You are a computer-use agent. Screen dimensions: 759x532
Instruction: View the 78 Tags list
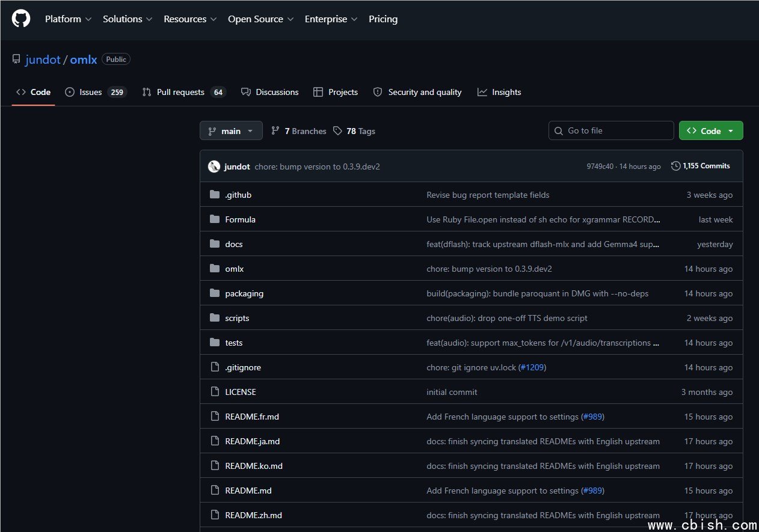click(354, 131)
